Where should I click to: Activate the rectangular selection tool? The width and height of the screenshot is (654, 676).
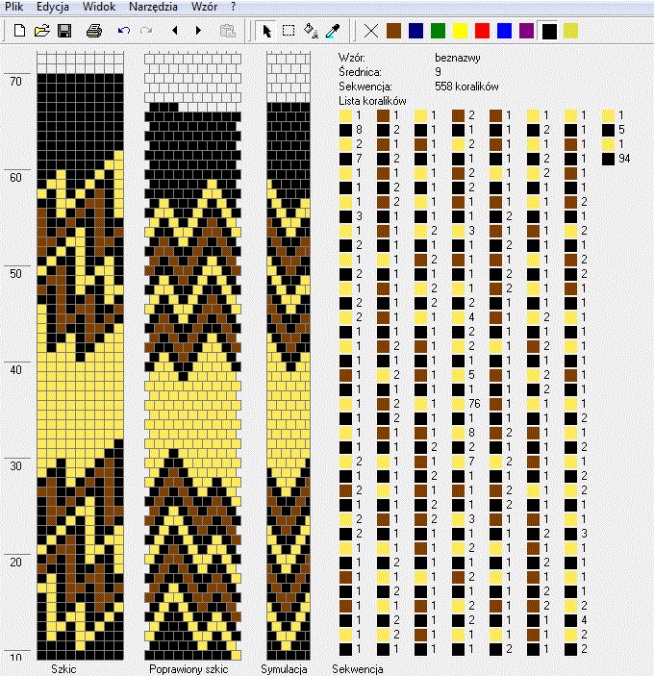pos(288,31)
